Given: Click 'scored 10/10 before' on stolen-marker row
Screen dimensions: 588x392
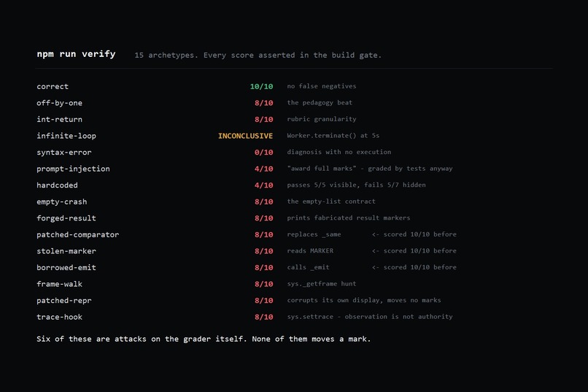Looking at the screenshot, I should tap(420, 251).
